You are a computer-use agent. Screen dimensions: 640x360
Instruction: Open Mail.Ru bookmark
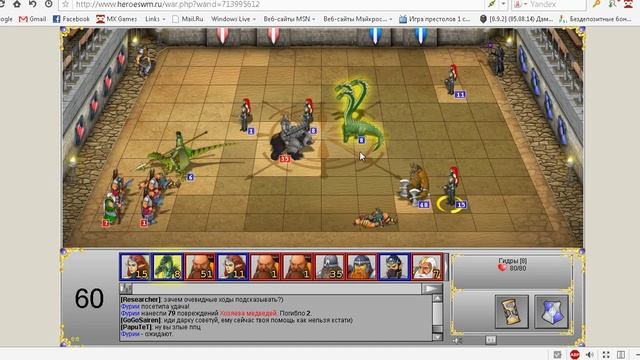(x=188, y=19)
